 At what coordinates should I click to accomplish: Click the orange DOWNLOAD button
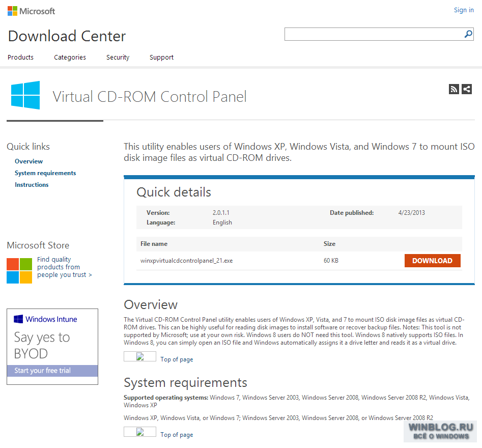click(x=432, y=261)
